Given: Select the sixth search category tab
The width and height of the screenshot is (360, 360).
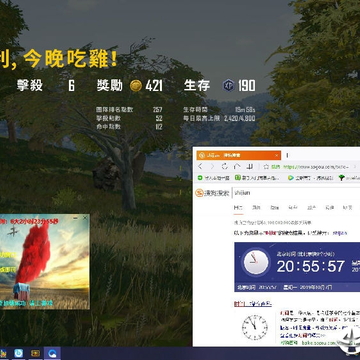Looking at the screenshot, I should pos(329,208).
